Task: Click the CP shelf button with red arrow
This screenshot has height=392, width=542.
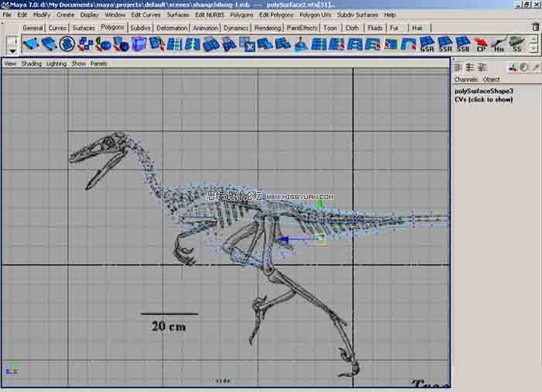Action: coord(482,44)
